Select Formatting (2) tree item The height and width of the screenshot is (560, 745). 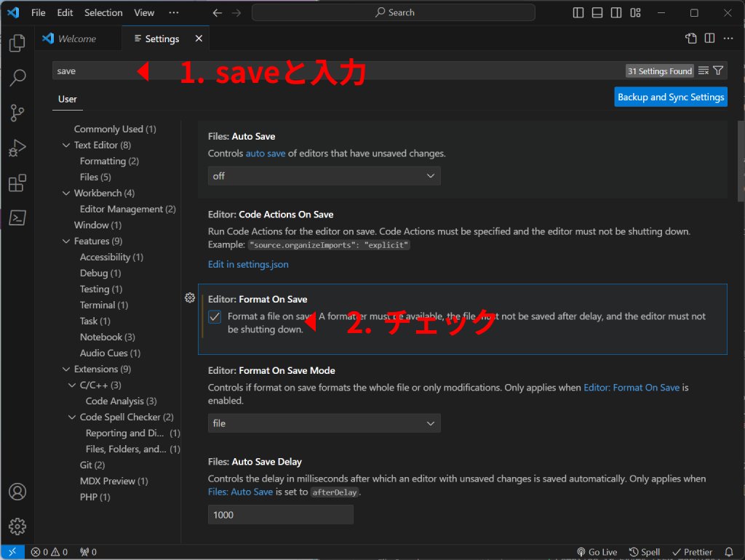pos(109,161)
